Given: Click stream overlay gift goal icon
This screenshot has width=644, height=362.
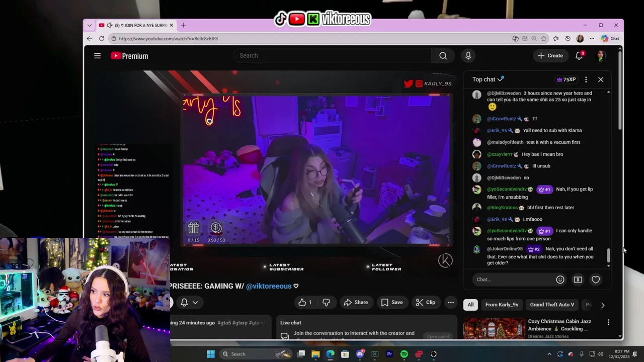Looking at the screenshot, I should [193, 228].
